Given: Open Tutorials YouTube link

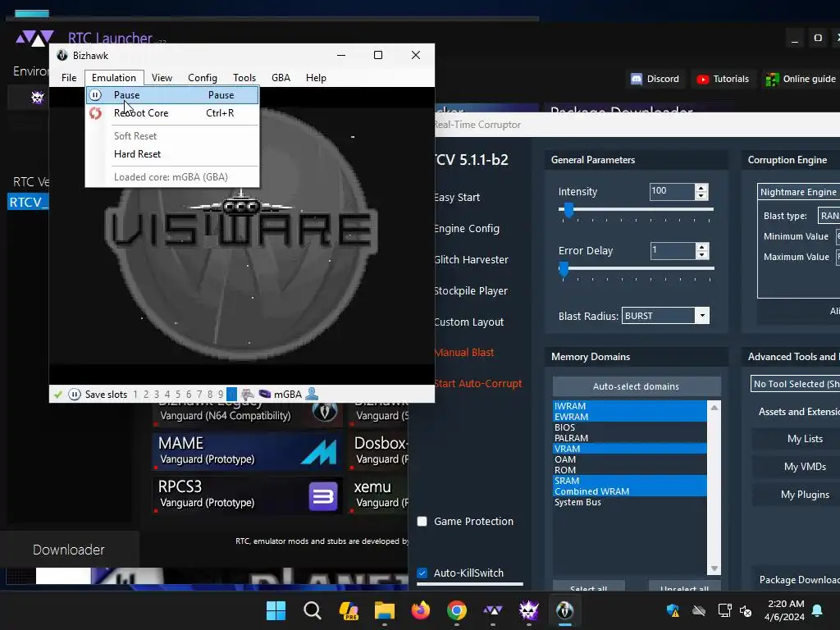Looking at the screenshot, I should coord(723,80).
